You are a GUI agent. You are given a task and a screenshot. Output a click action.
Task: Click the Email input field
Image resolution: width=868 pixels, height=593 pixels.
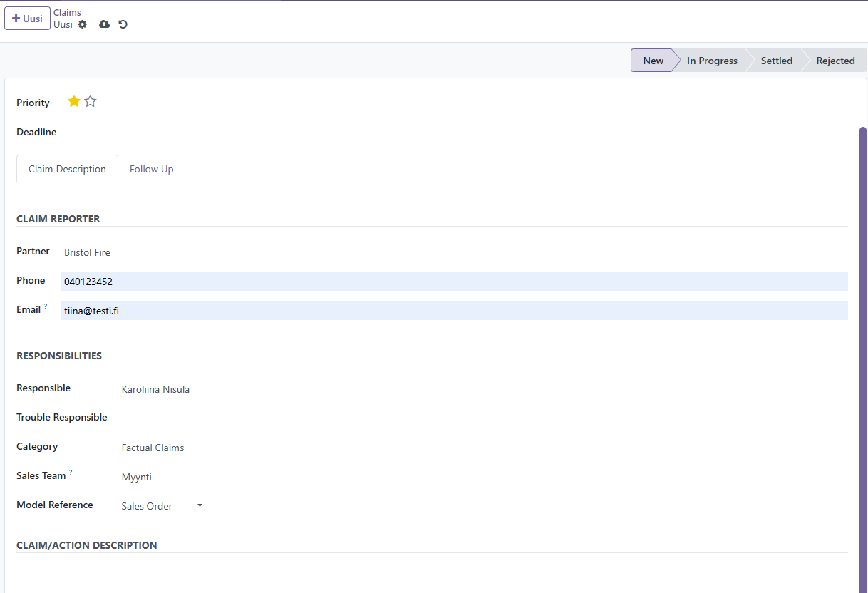(x=454, y=311)
